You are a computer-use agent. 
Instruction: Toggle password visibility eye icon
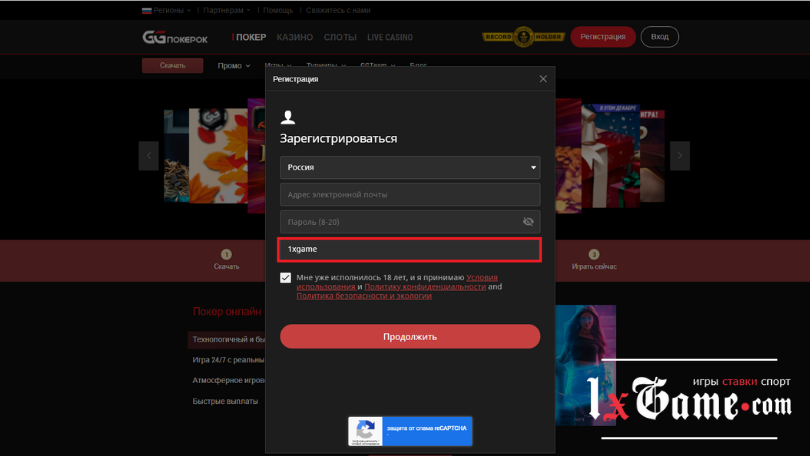[x=528, y=222]
